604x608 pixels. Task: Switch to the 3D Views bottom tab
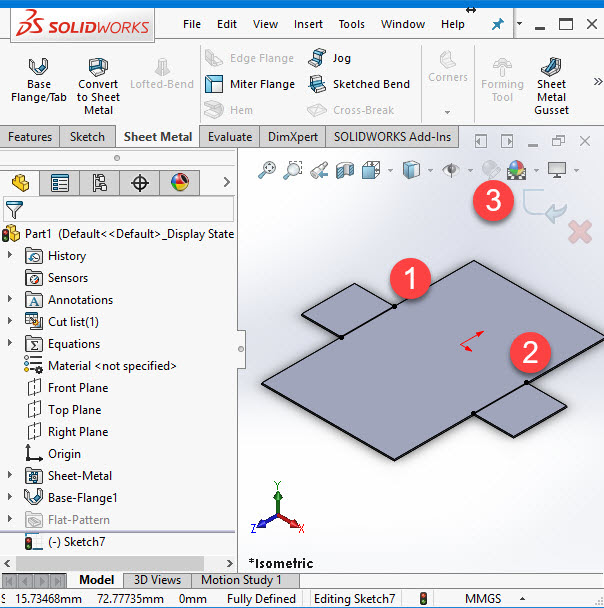[157, 580]
